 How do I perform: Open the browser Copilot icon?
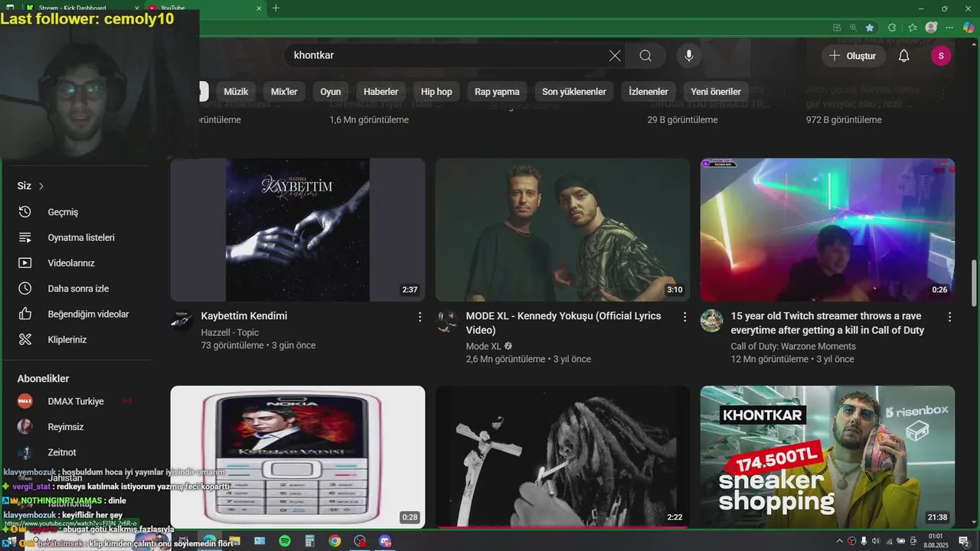(x=969, y=28)
